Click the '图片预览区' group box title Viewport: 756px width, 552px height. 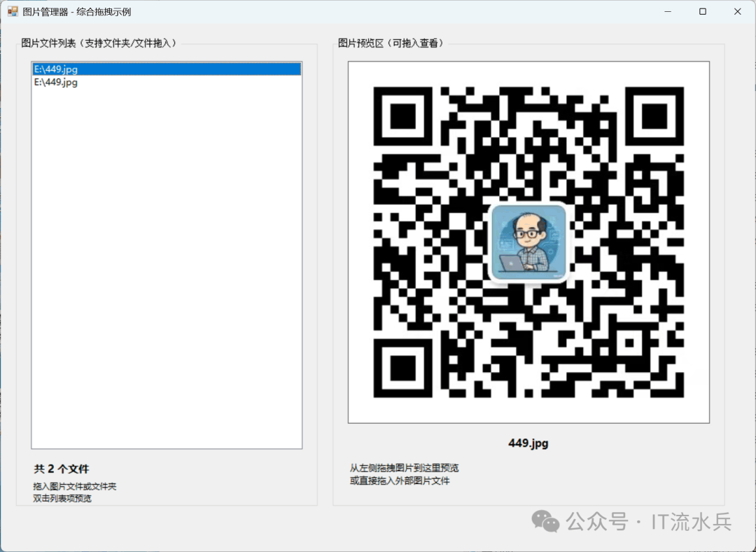pos(391,43)
